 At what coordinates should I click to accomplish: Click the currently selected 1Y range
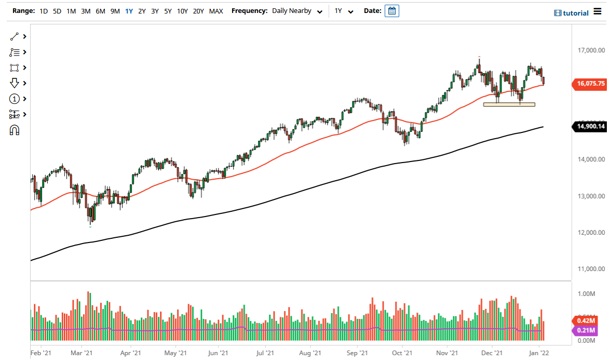pyautogui.click(x=129, y=10)
